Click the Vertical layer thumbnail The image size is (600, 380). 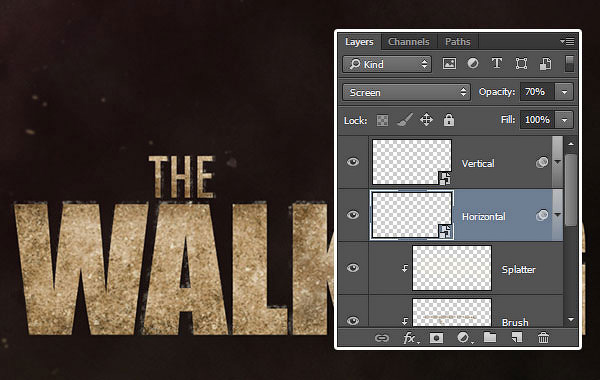point(412,162)
